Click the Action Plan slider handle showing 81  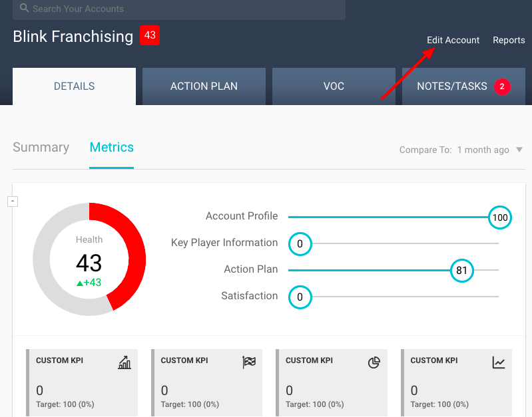(x=461, y=270)
